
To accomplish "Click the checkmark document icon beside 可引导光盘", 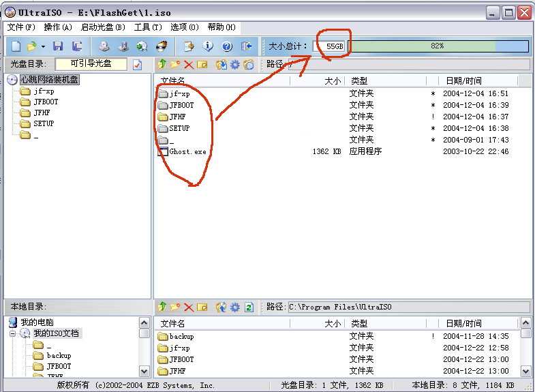I will coord(138,65).
